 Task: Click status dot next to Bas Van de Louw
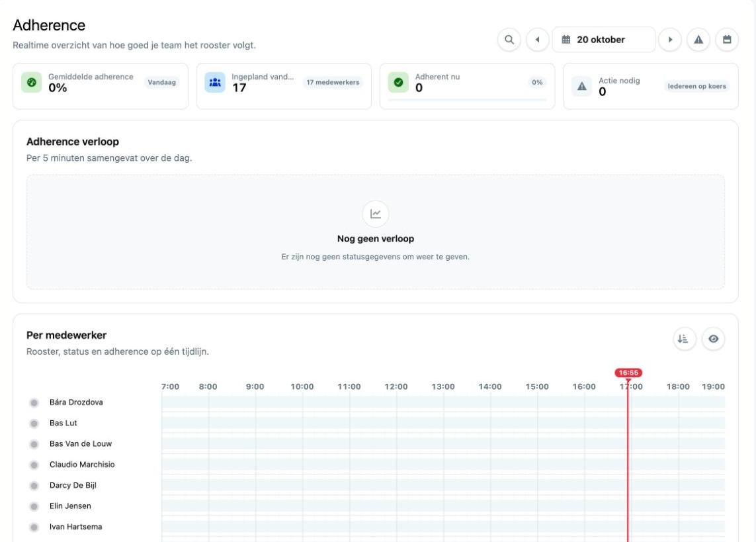(34, 444)
